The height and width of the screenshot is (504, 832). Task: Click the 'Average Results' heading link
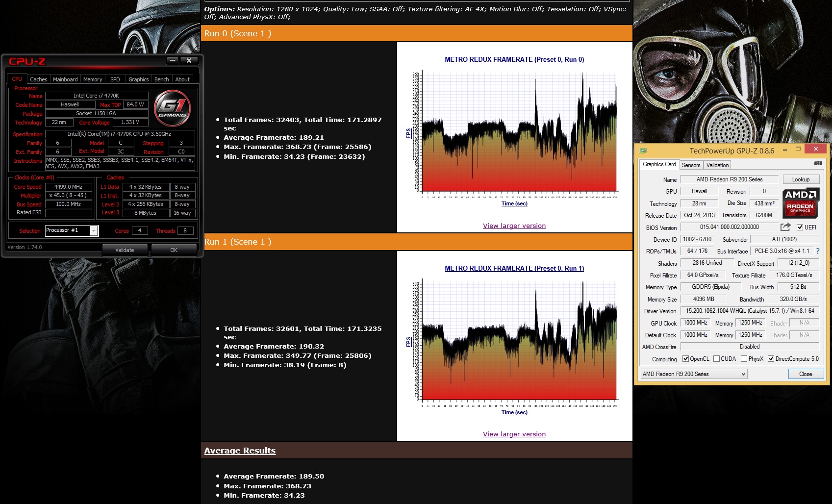tap(240, 451)
